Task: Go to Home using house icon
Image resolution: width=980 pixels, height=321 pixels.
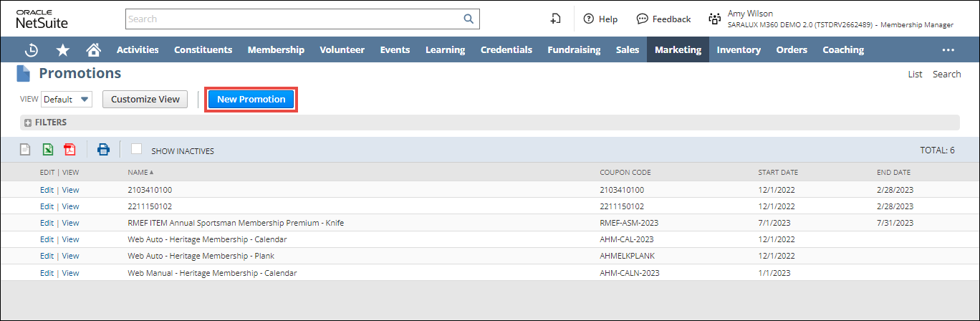Action: 93,50
